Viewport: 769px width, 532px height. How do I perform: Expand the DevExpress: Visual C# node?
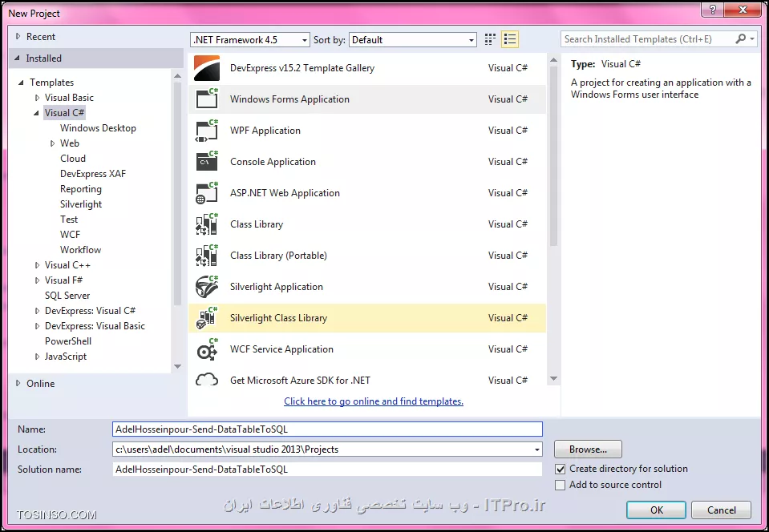(x=37, y=311)
